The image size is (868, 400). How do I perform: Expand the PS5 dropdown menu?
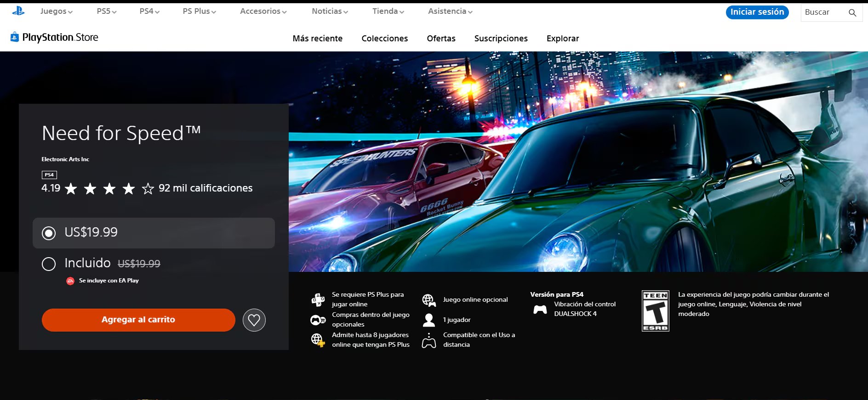click(107, 11)
